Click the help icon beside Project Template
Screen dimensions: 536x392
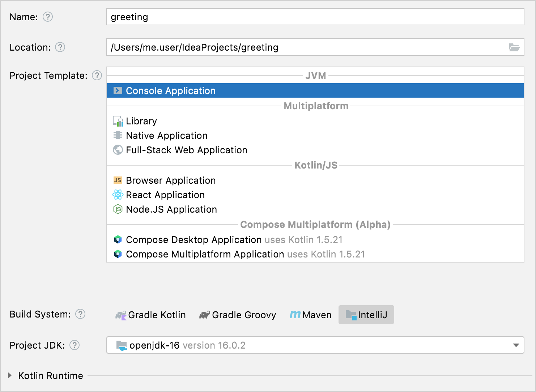click(97, 76)
